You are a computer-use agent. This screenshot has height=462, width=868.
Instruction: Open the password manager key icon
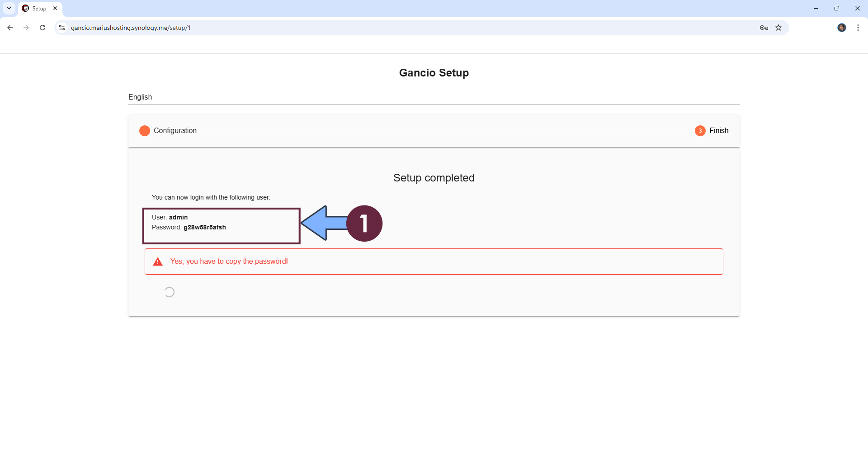pyautogui.click(x=764, y=28)
